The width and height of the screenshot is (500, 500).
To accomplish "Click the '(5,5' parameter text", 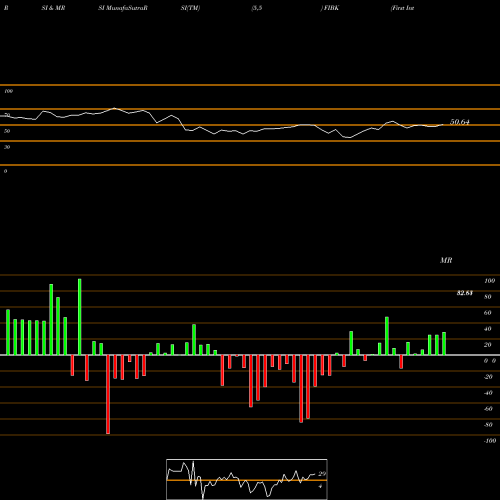I will 257,8.
